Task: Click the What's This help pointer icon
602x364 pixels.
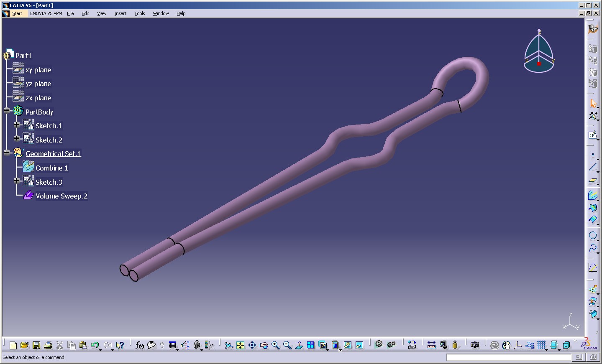Action: coord(120,345)
